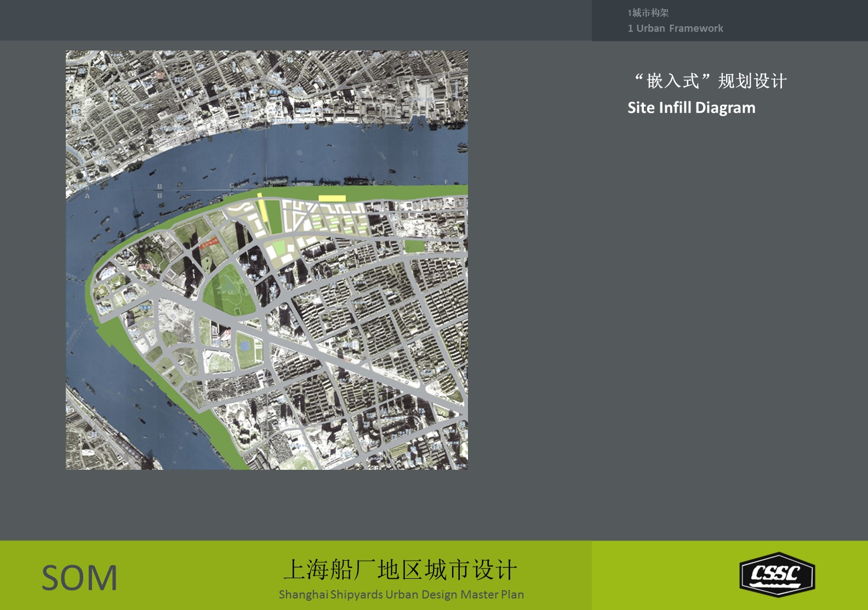The height and width of the screenshot is (610, 868).
Task: Click the letter A marker on river
Action: tap(87, 196)
